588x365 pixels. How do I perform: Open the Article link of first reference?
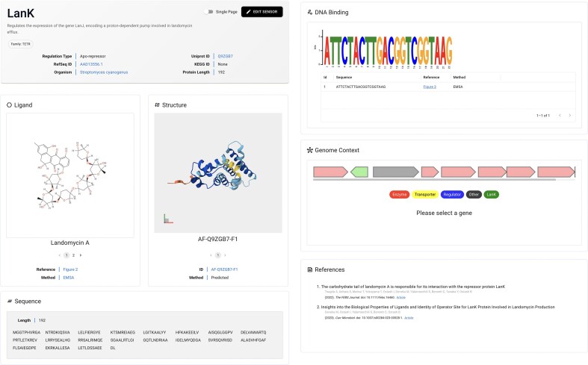click(x=401, y=298)
